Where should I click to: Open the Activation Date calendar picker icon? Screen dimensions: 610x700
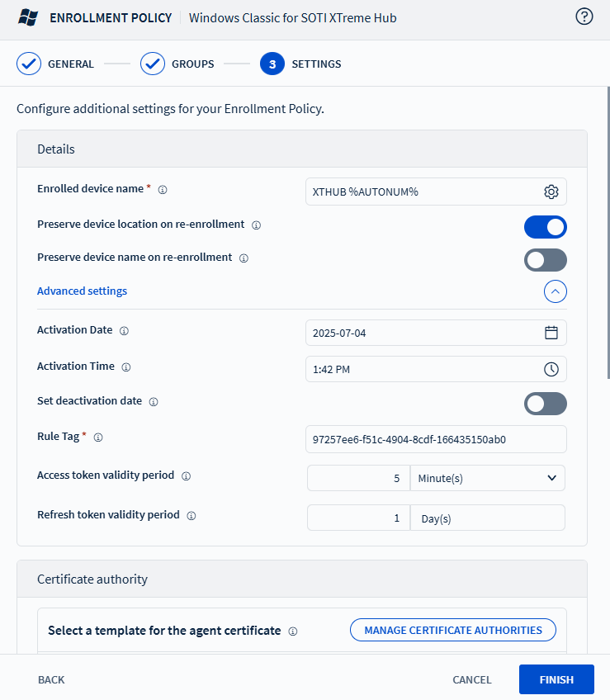(x=551, y=333)
